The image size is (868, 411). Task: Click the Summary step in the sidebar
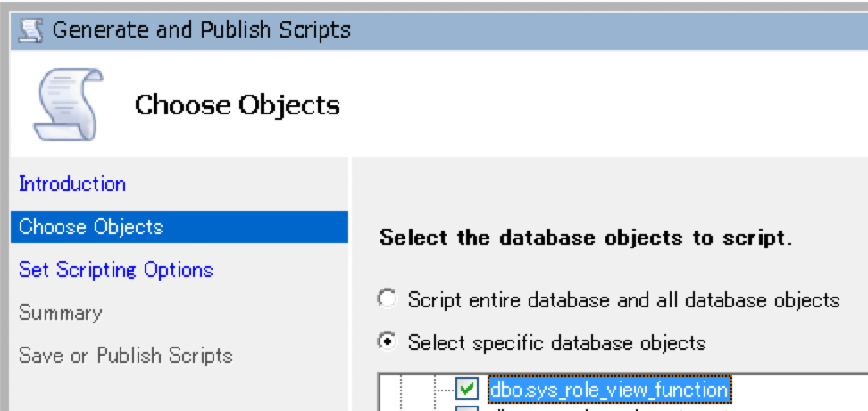61,313
